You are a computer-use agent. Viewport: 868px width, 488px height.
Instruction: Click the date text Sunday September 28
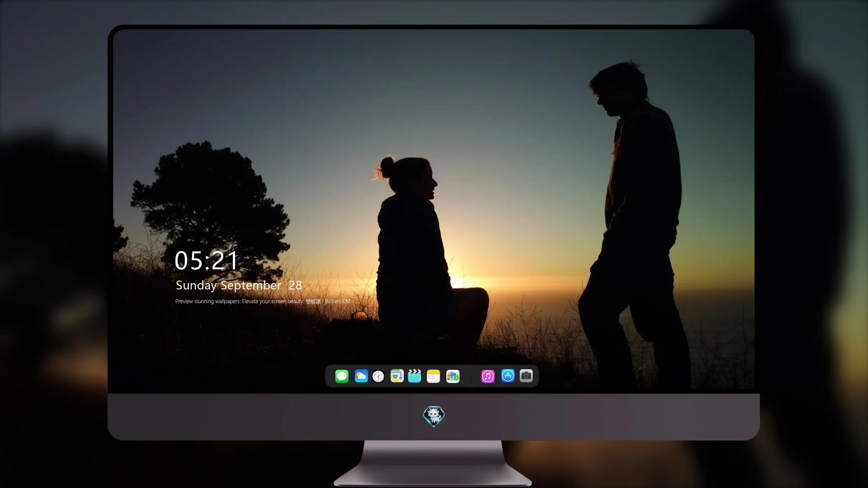pos(239,285)
